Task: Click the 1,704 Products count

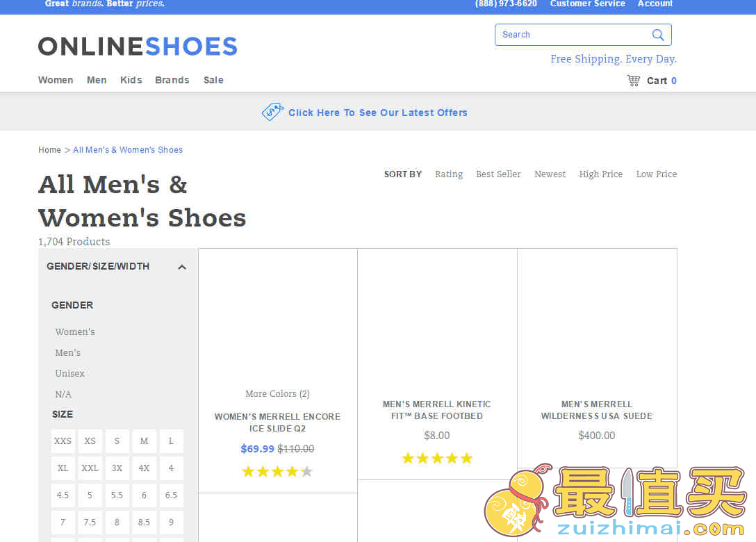Action: [74, 242]
